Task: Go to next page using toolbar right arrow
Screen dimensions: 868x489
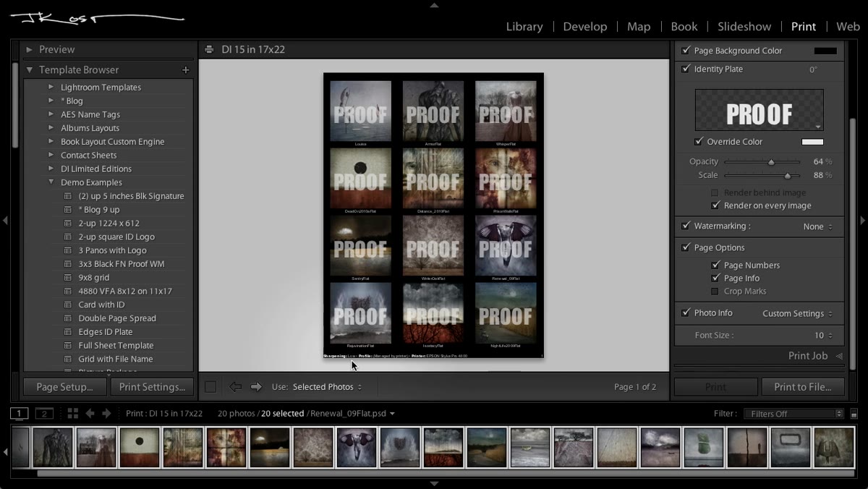Action: (x=256, y=387)
